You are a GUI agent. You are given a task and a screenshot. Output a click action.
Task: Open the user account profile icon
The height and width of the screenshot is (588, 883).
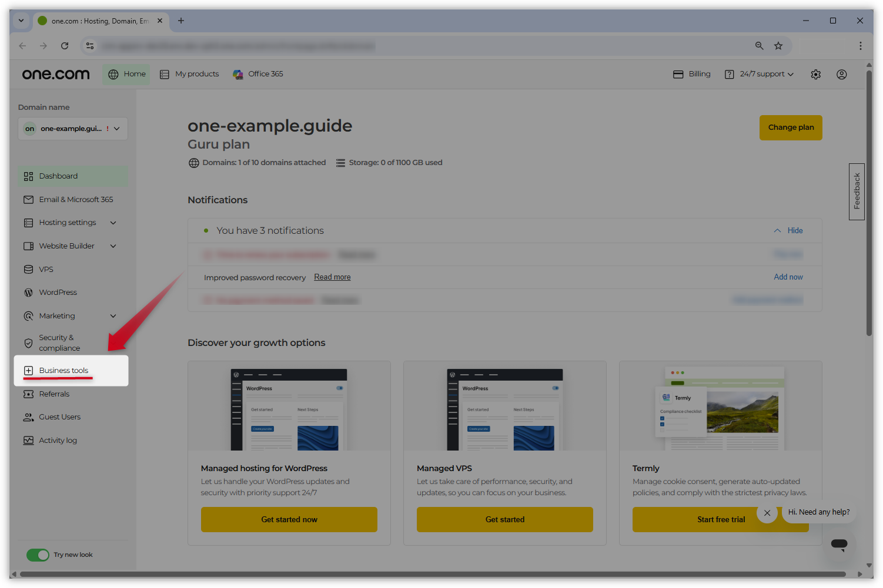click(841, 75)
